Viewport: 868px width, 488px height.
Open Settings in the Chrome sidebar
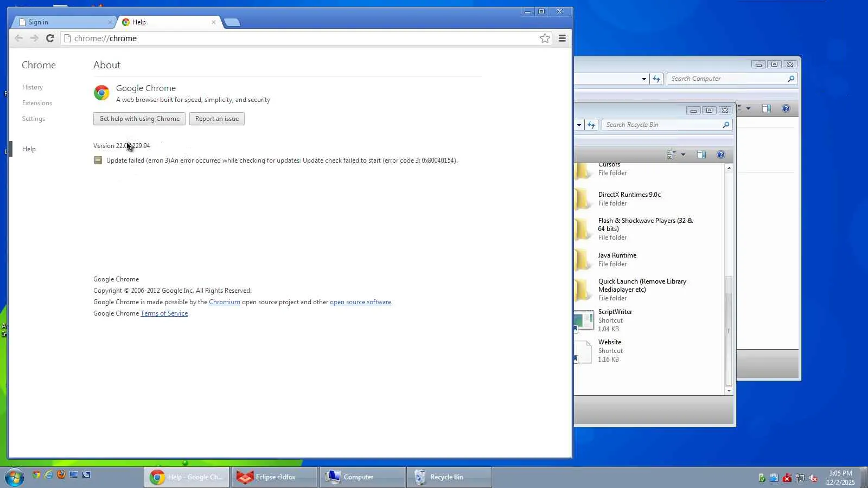pyautogui.click(x=34, y=119)
